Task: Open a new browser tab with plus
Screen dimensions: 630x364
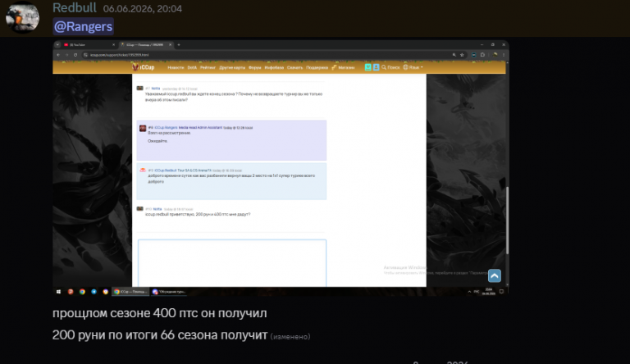Action: tap(179, 44)
